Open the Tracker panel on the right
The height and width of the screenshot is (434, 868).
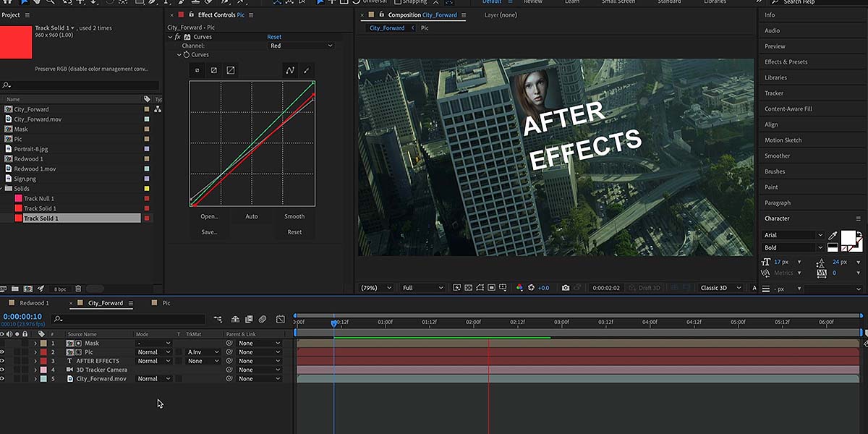(774, 93)
